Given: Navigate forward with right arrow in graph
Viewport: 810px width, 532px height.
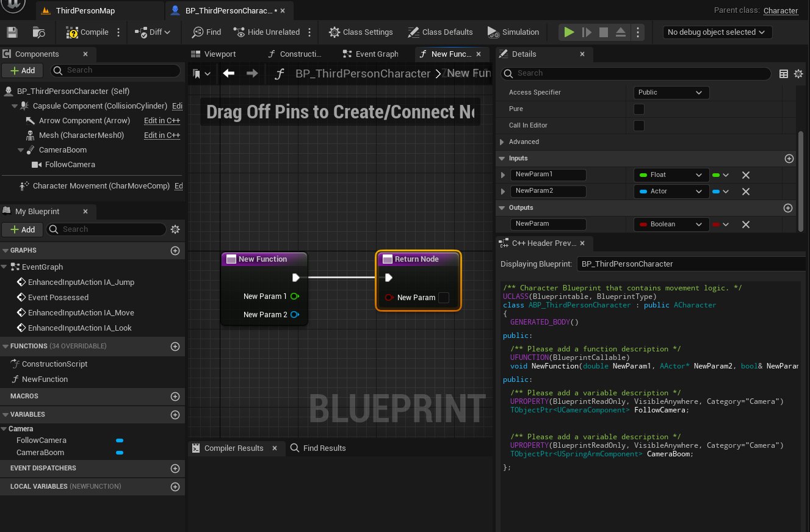Looking at the screenshot, I should (x=252, y=73).
